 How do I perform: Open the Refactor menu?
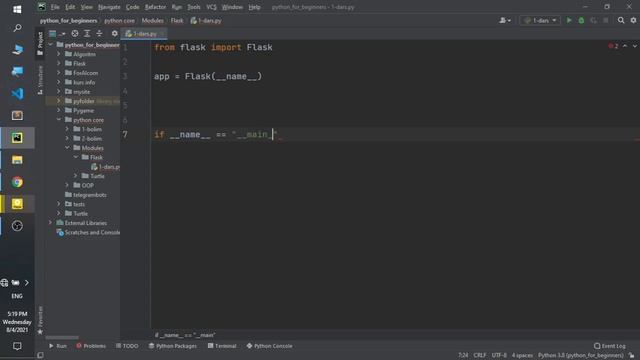155,7
